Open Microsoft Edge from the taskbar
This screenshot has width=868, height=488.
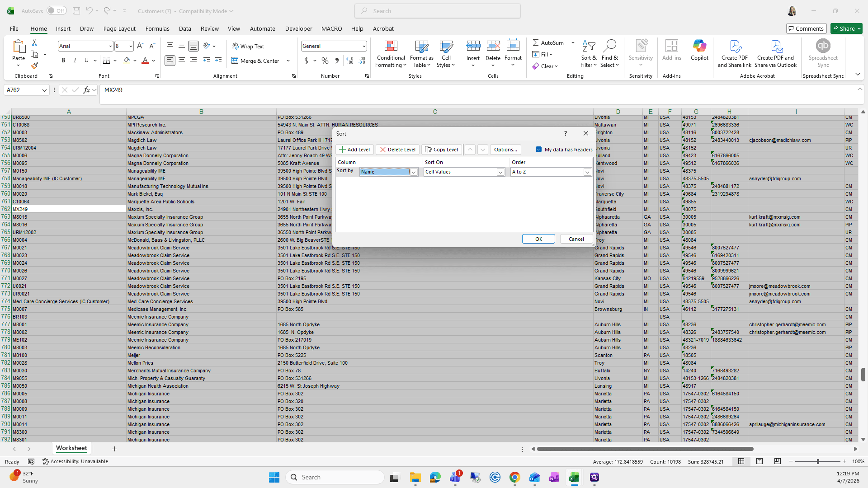435,477
